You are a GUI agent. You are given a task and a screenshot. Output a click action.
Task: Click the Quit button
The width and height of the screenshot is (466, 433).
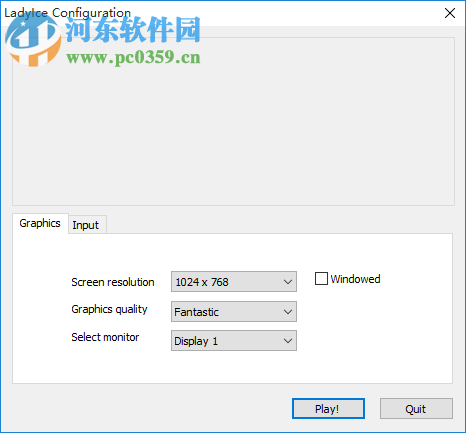[x=416, y=409]
